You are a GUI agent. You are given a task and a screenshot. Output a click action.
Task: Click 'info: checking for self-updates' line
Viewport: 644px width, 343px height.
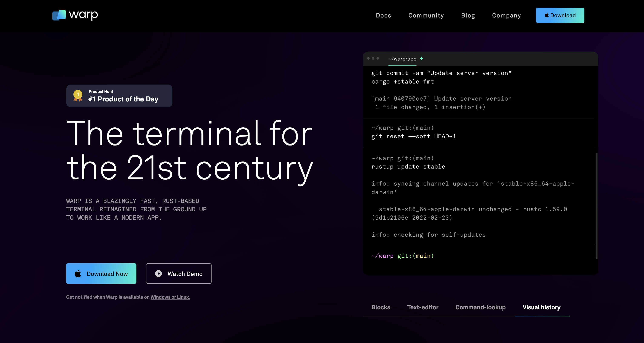click(428, 235)
